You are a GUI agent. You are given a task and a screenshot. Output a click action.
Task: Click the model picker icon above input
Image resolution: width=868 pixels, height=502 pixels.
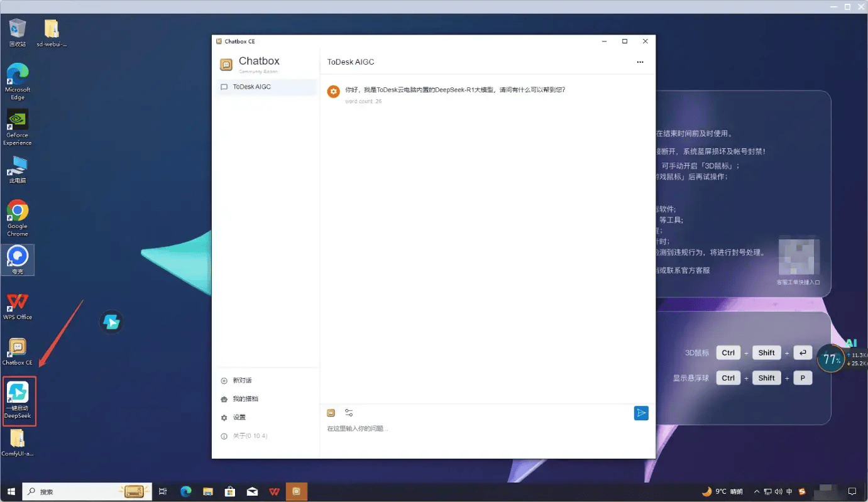(x=331, y=413)
